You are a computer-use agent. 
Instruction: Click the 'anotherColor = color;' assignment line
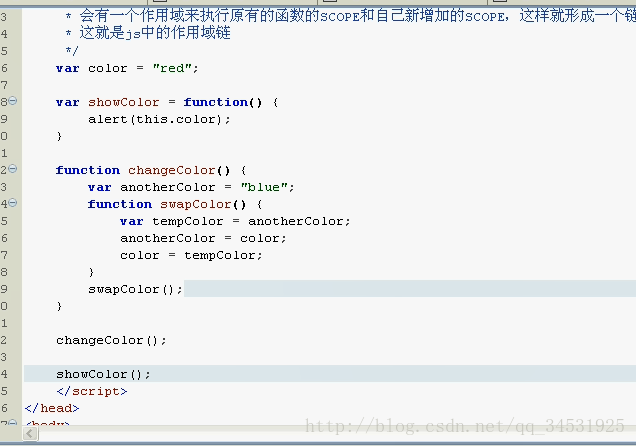pos(203,239)
